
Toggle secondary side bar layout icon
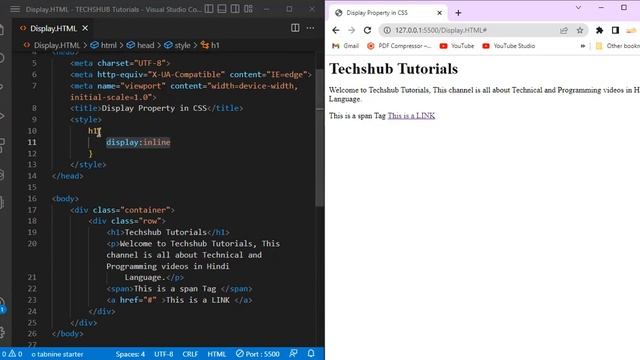tap(235, 9)
